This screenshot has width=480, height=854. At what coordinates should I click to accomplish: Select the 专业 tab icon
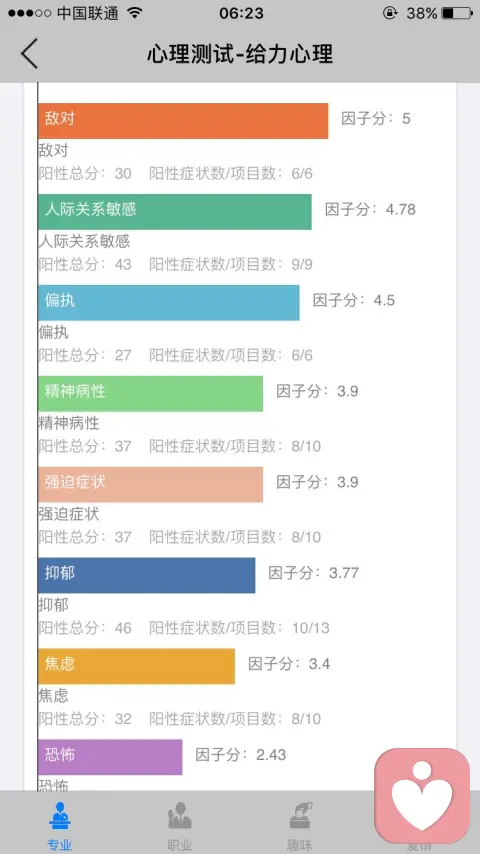pos(59,815)
